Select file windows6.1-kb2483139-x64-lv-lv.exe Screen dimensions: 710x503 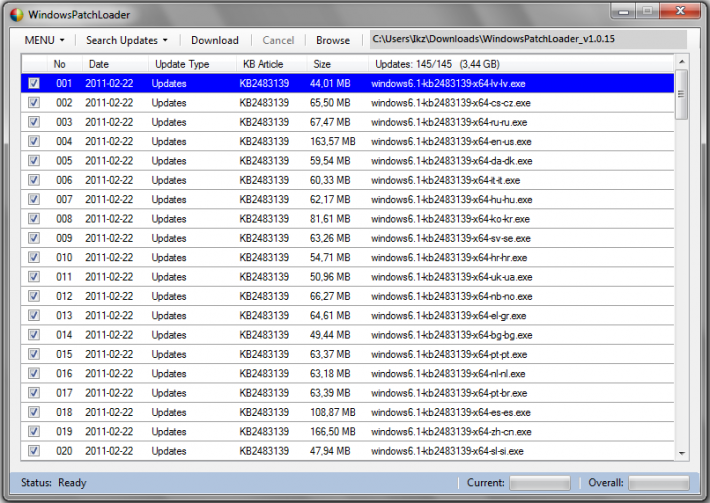448,83
